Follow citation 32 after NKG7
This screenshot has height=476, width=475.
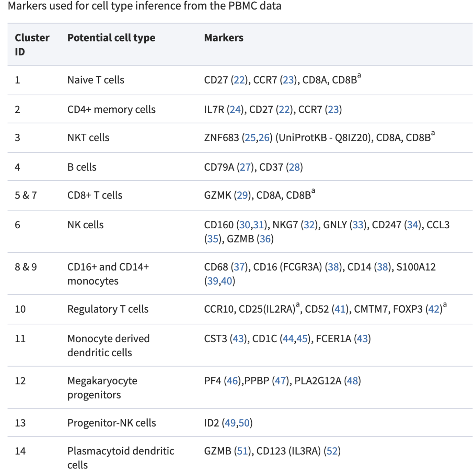(309, 225)
